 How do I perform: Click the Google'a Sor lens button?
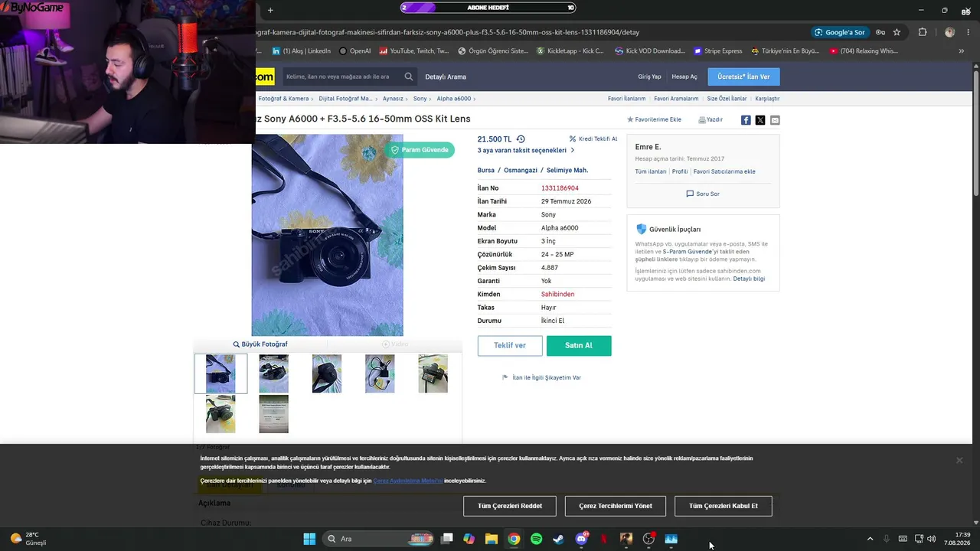840,32
